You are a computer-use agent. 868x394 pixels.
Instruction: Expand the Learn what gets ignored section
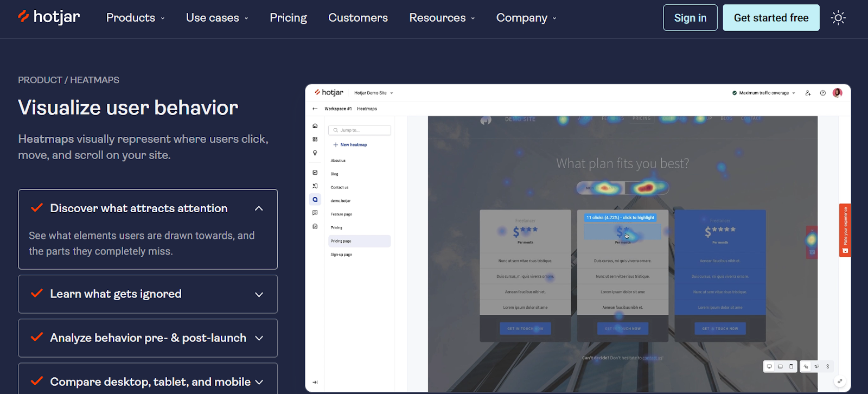[x=148, y=294]
